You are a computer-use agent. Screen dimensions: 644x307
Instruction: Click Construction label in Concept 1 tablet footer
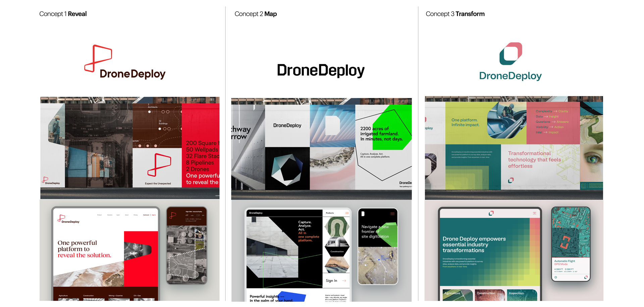click(89, 296)
